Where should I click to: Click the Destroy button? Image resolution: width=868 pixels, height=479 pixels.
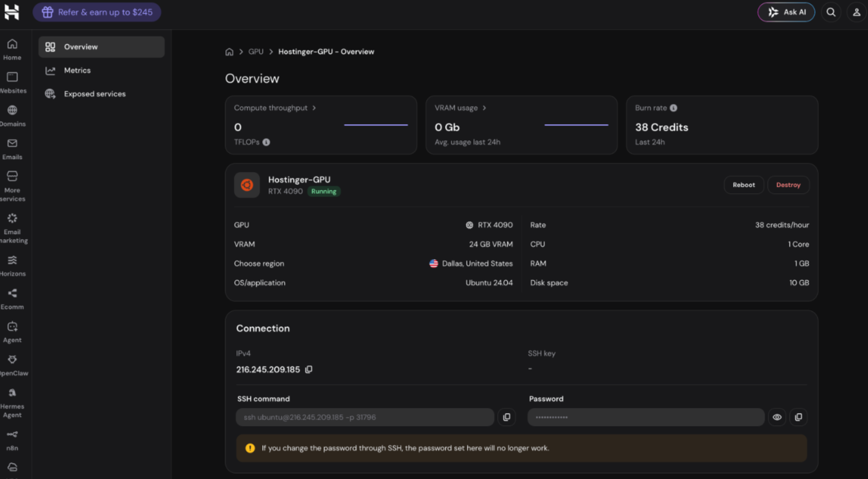point(788,185)
